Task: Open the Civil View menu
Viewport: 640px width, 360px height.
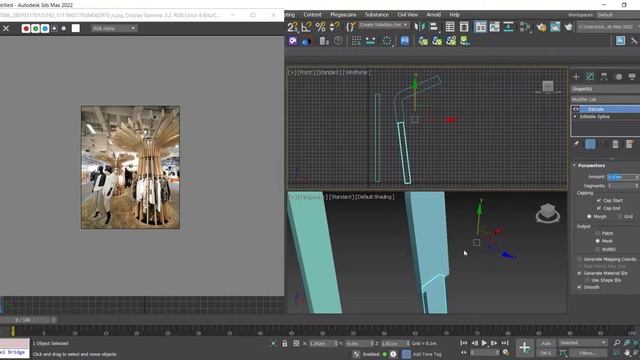Action: tap(407, 15)
